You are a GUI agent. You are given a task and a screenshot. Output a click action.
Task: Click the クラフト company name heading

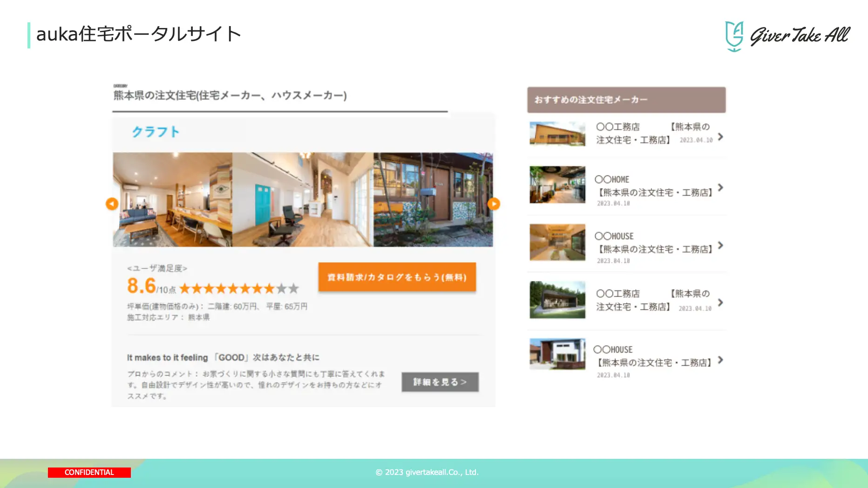156,132
